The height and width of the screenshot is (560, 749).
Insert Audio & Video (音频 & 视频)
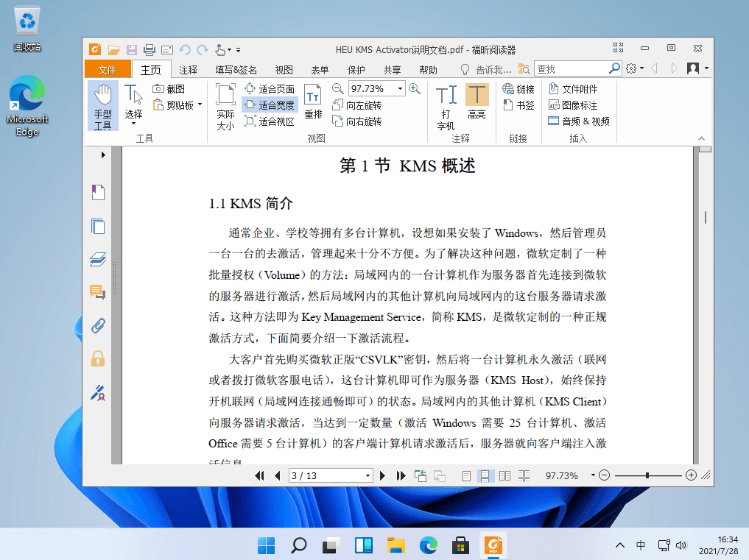(x=579, y=121)
